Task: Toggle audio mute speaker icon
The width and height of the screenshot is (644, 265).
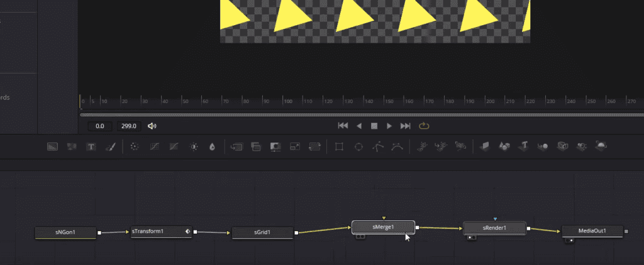Action: (152, 126)
